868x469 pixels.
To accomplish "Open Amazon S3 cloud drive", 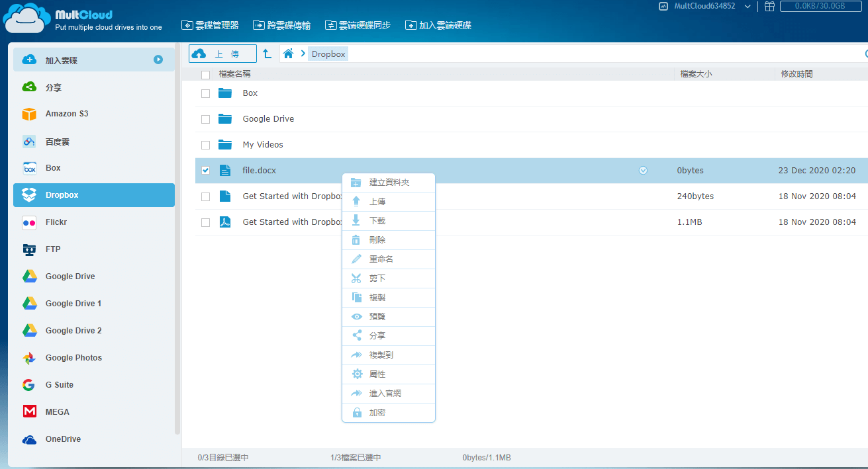I will [x=94, y=114].
